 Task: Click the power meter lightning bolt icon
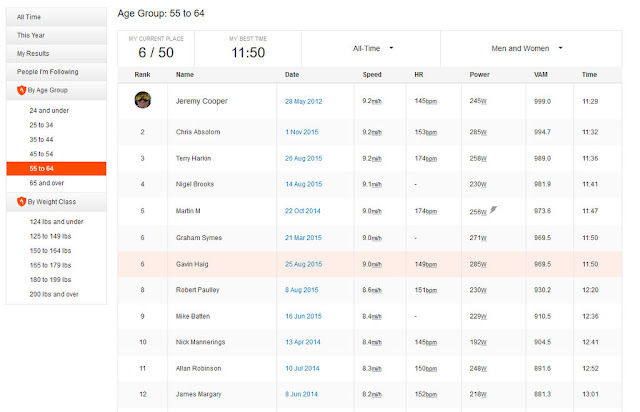493,209
